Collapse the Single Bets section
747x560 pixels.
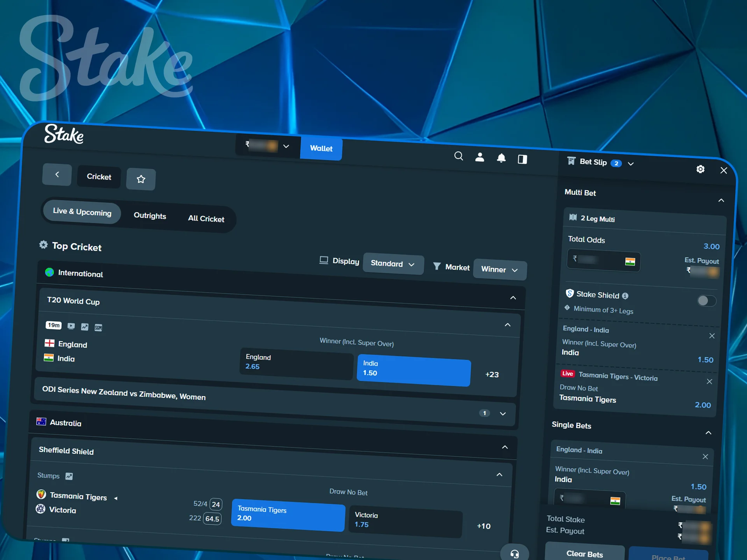708,433
